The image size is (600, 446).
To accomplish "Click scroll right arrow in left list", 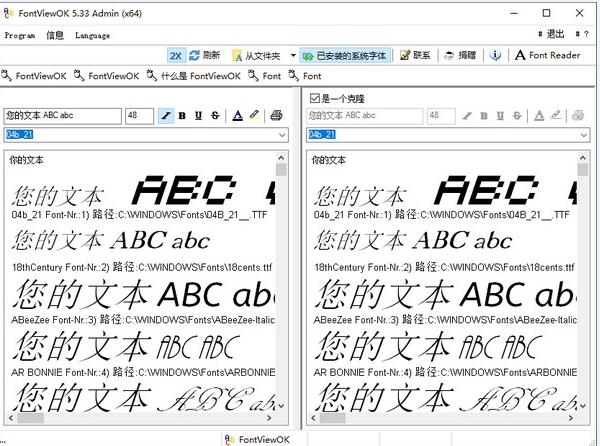I will coord(269,418).
